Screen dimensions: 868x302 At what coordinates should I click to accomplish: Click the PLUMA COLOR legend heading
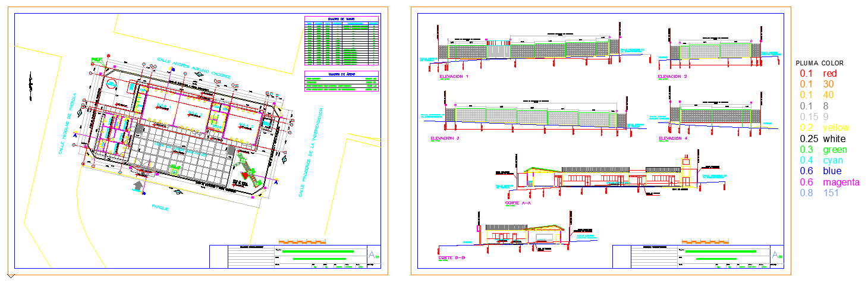pyautogui.click(x=819, y=62)
